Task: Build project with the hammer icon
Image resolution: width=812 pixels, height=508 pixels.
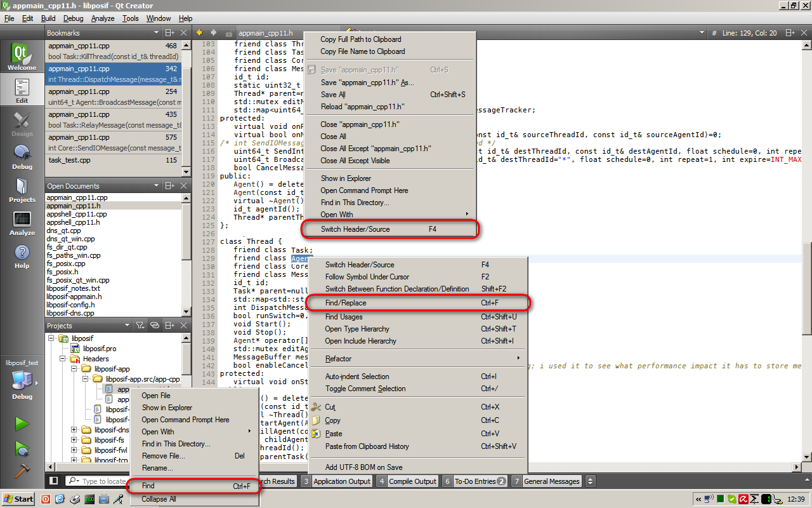Action: click(22, 471)
